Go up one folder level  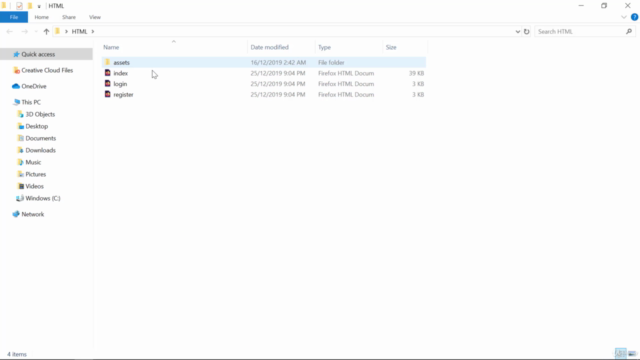coord(46,31)
